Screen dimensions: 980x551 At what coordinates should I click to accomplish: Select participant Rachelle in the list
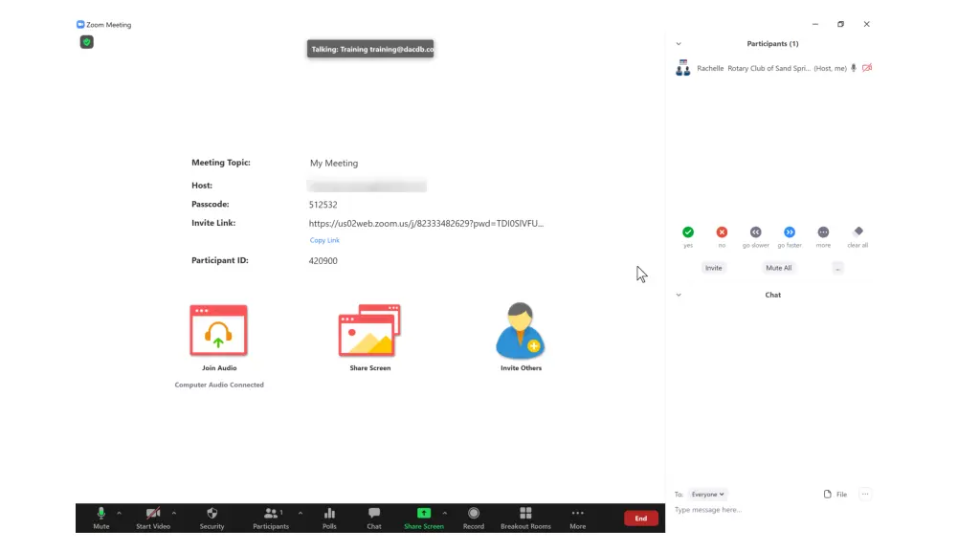click(x=773, y=68)
